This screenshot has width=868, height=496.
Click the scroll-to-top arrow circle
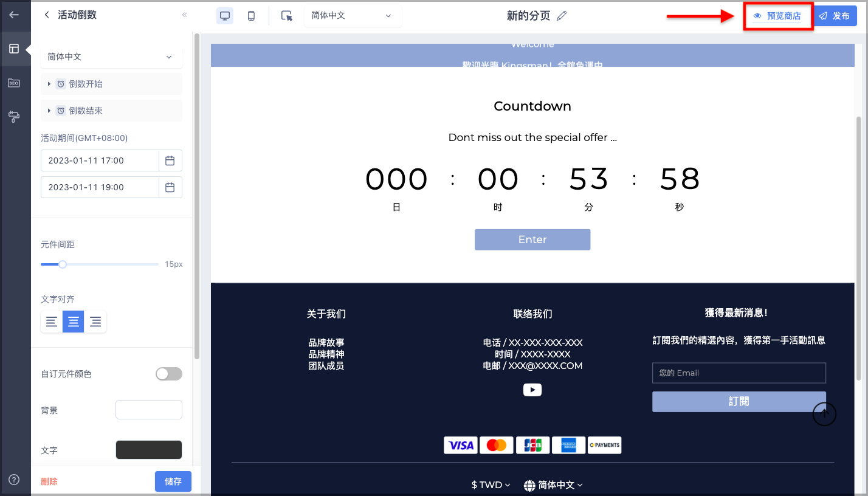(x=825, y=414)
